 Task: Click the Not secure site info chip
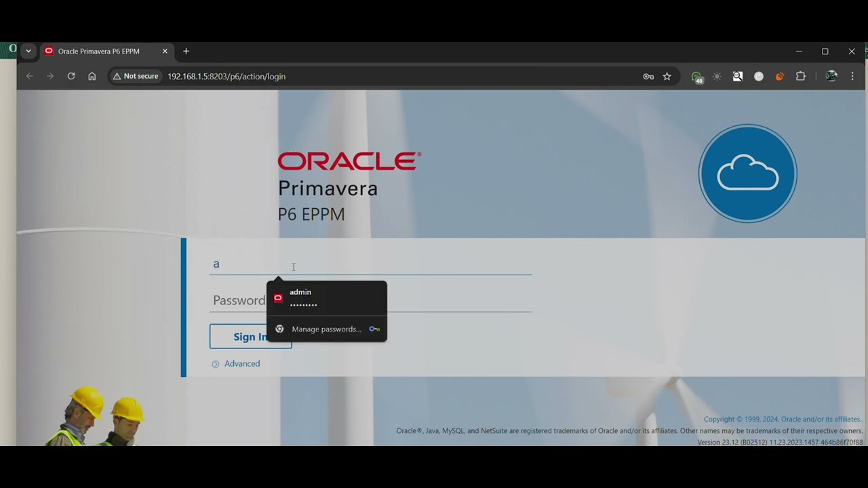[136, 77]
